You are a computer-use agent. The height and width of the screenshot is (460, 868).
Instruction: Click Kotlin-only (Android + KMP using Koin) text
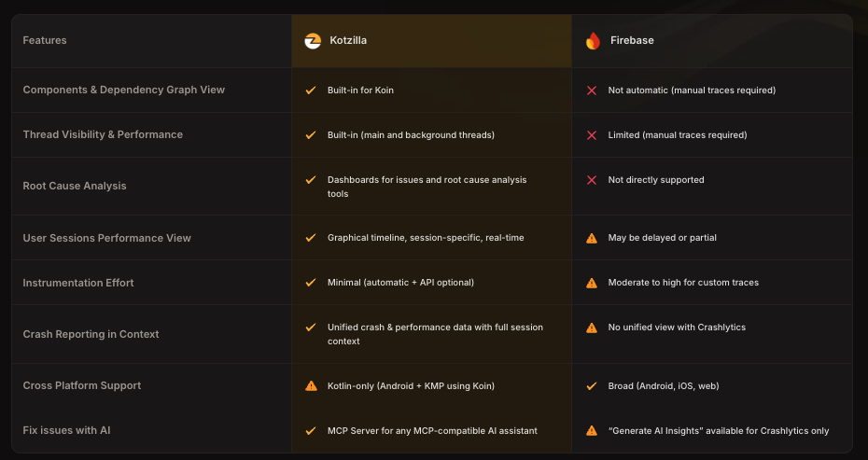point(411,386)
